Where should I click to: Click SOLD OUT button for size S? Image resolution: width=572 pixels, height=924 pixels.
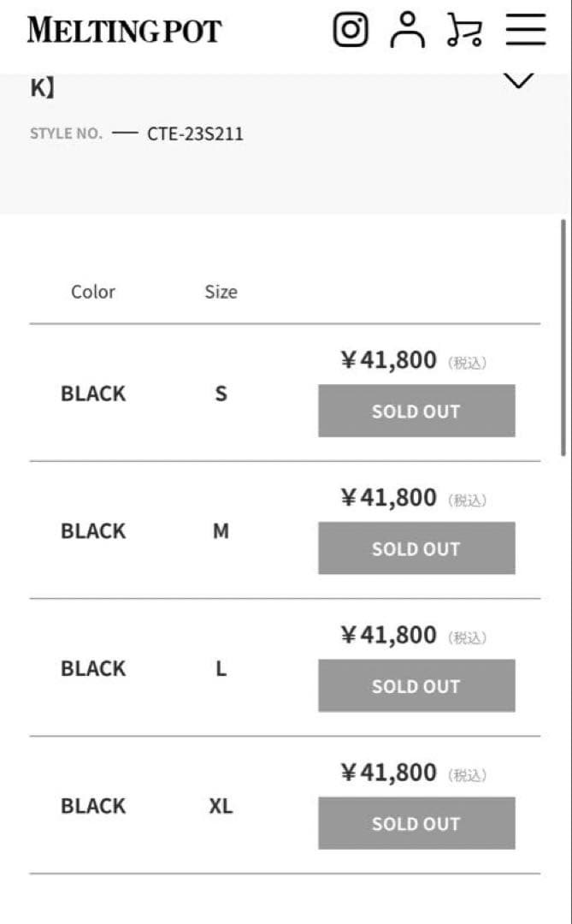pyautogui.click(x=416, y=411)
